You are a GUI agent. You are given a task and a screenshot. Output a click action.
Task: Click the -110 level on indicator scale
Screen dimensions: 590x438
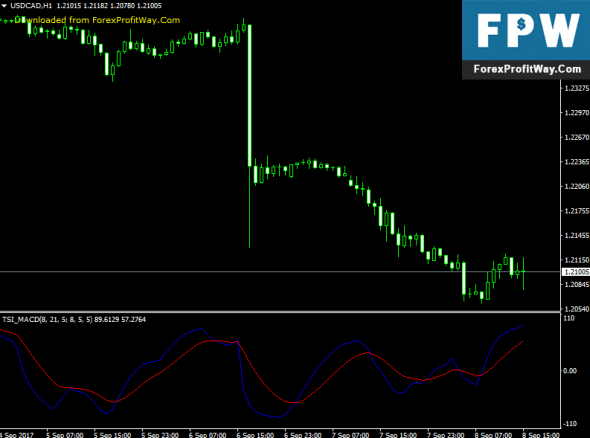pyautogui.click(x=570, y=424)
